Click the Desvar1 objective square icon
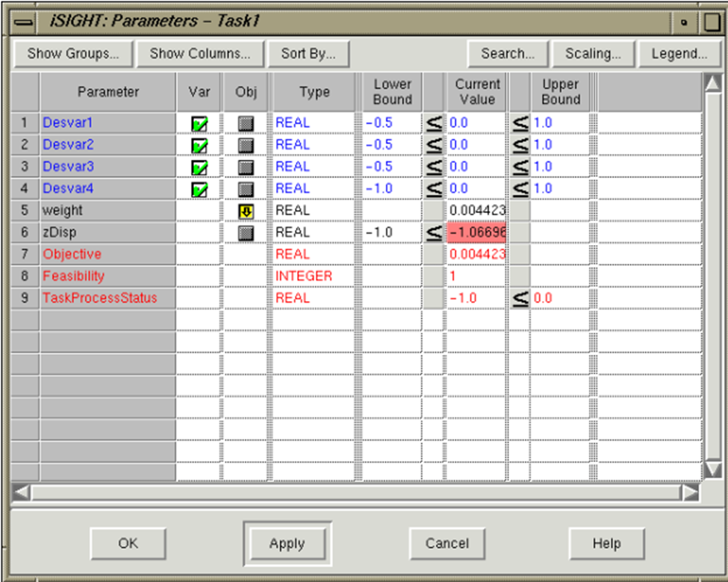Screen dimensions: 728x582 pyautogui.click(x=246, y=123)
